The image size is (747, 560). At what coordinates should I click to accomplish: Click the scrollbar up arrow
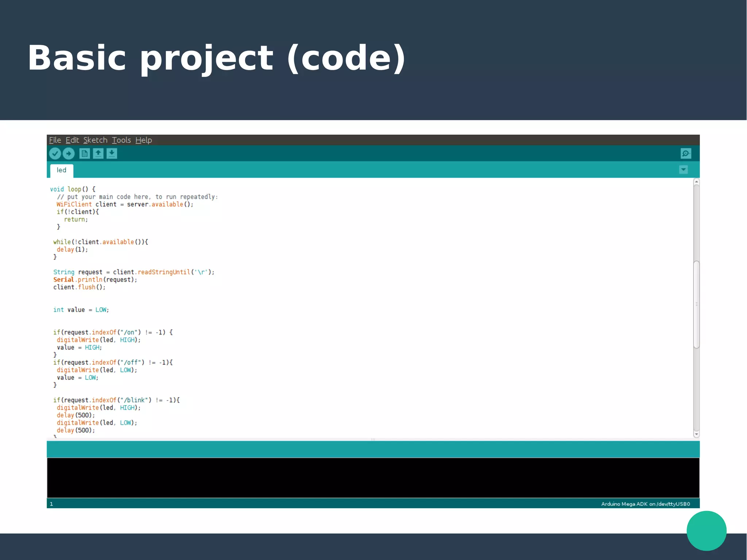[696, 182]
